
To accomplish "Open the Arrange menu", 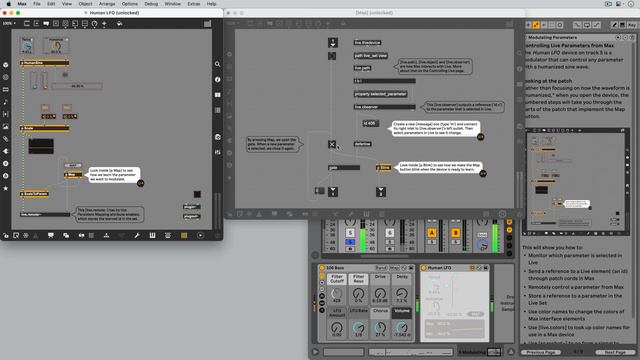I will click(x=107, y=4).
